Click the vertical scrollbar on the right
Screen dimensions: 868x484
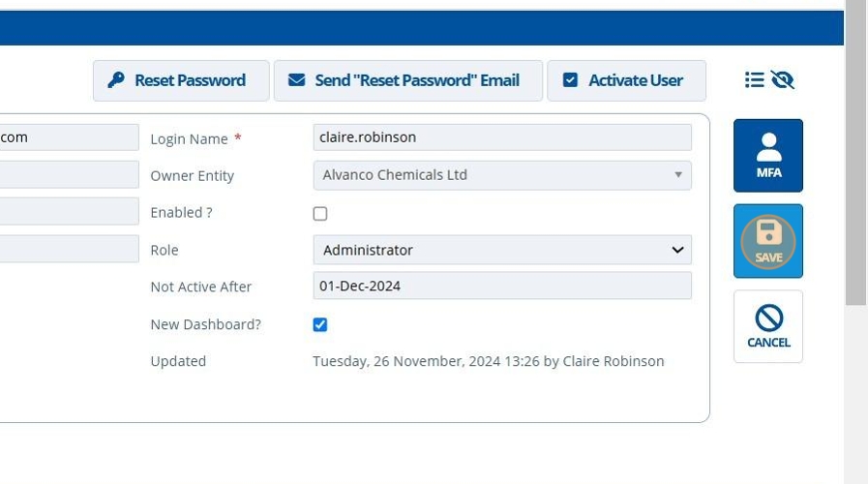coord(855,155)
